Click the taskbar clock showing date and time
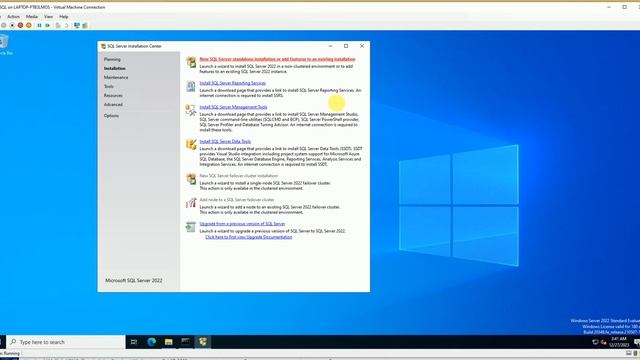640x360 pixels. click(619, 342)
